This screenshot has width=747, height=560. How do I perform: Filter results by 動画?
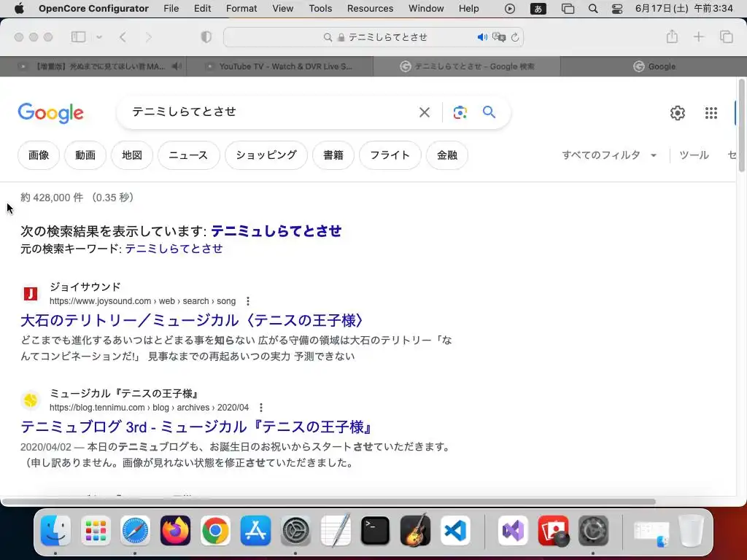coord(85,155)
